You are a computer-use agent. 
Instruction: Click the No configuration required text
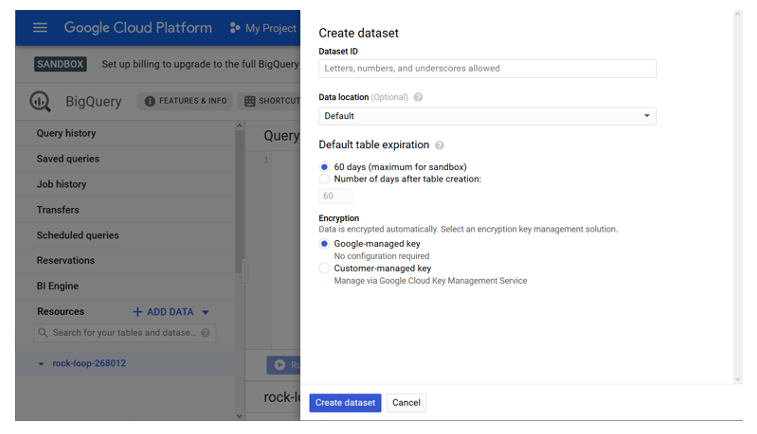(381, 256)
